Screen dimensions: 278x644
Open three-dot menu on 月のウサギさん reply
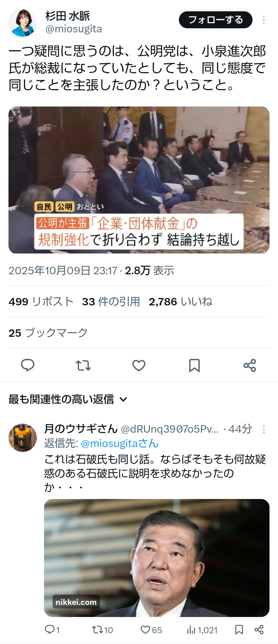point(264,429)
